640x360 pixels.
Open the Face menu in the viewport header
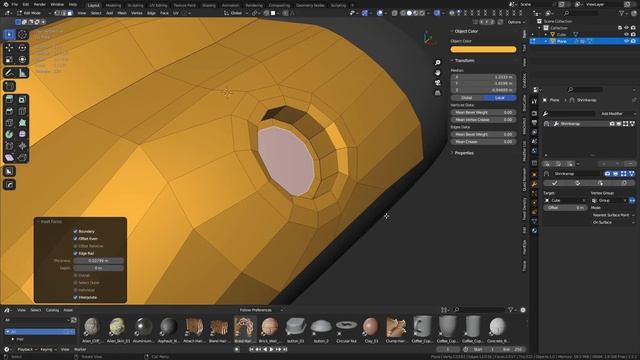(x=164, y=13)
